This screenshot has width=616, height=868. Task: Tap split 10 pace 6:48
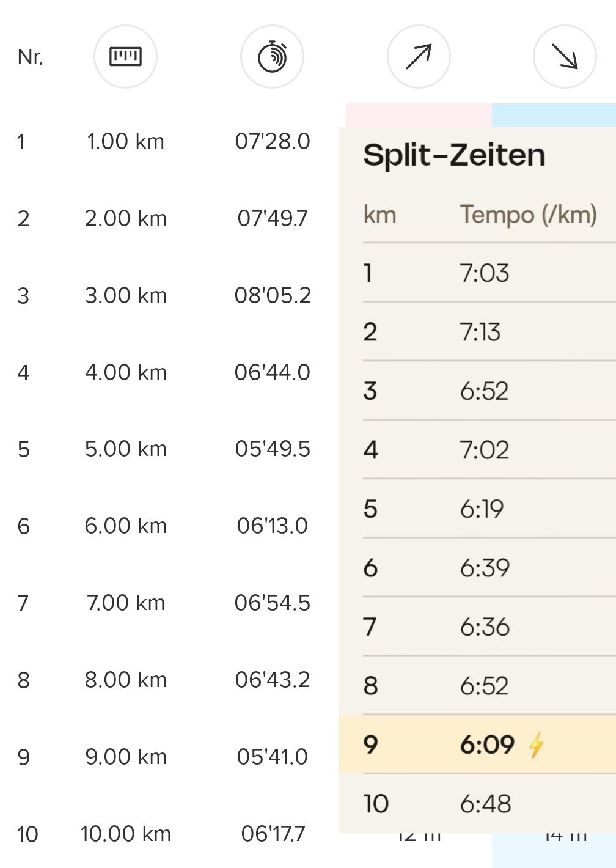point(485,804)
